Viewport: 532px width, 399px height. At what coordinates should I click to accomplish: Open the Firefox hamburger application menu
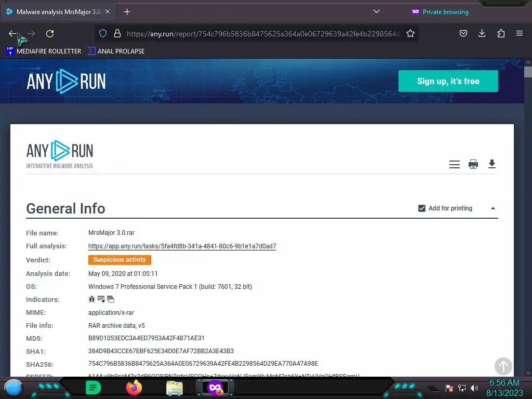(520, 33)
